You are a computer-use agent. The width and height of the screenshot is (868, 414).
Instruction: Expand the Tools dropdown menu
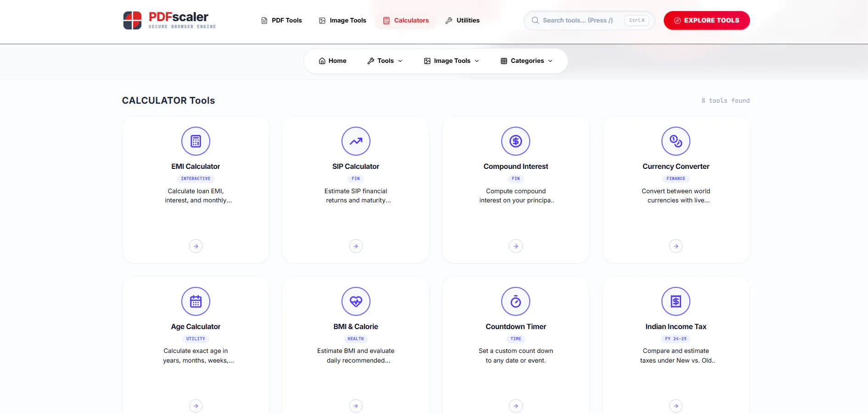click(x=385, y=61)
